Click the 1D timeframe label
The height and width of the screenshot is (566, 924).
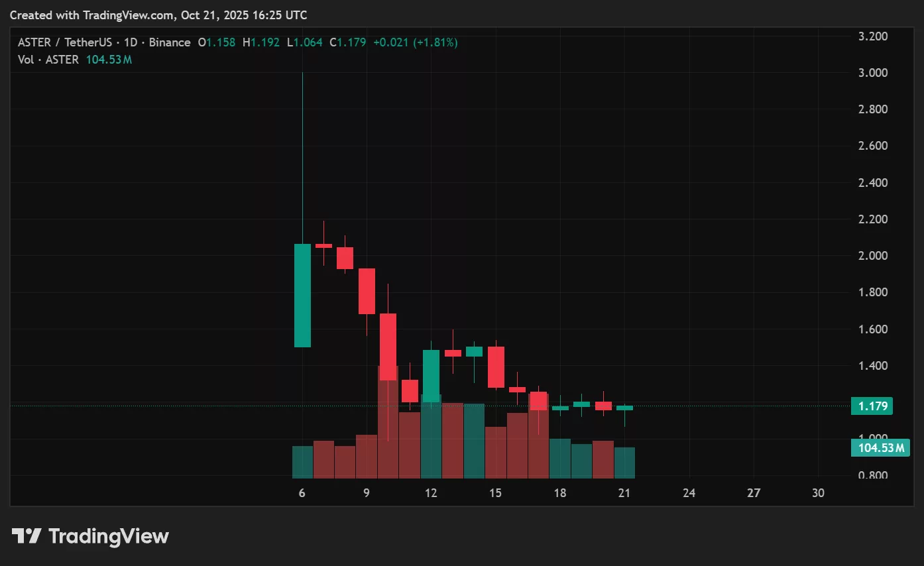point(130,42)
